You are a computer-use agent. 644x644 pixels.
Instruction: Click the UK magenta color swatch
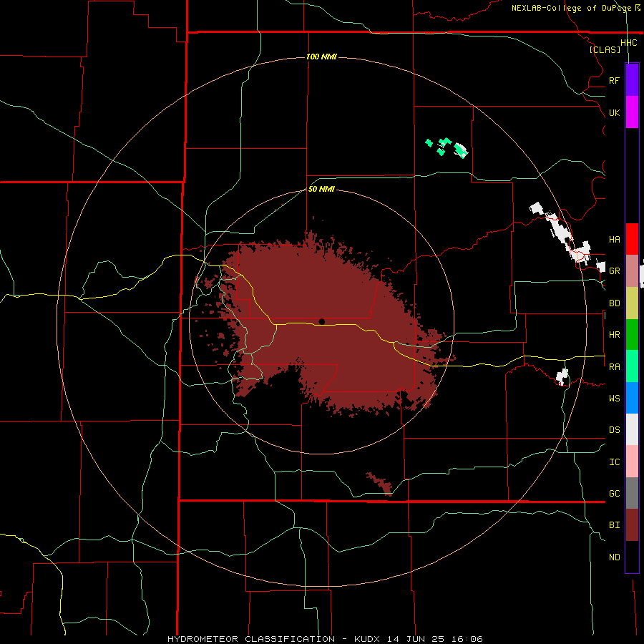tap(632, 112)
